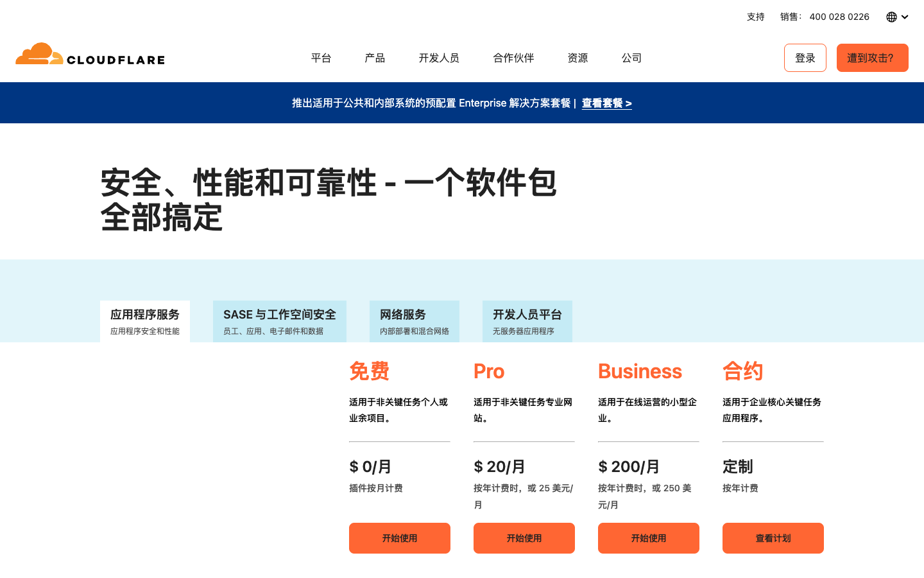Open the 产品 menu

375,58
